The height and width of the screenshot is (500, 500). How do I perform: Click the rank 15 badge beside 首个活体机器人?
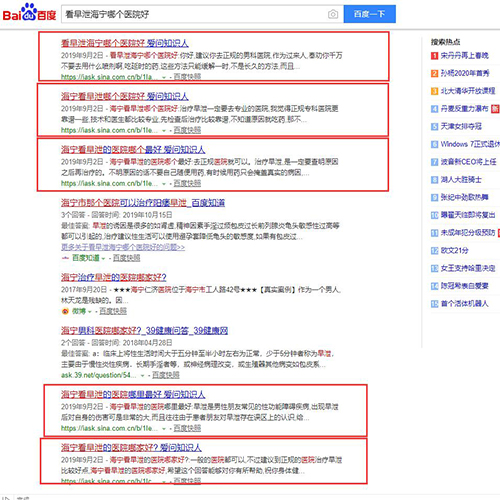(x=434, y=304)
